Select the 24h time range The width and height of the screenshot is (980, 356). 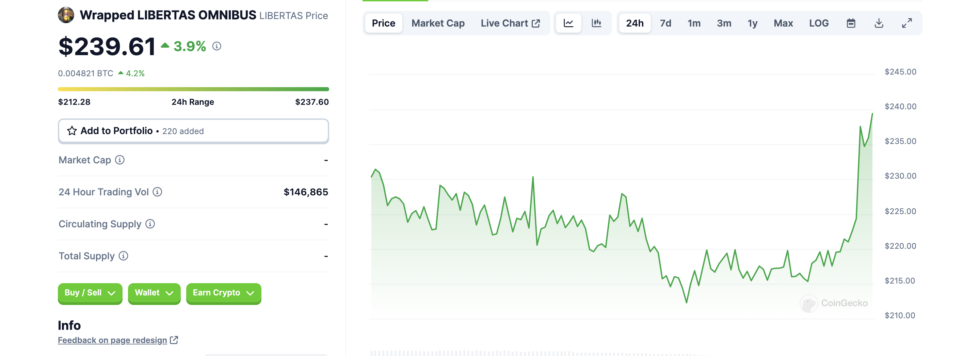(x=634, y=23)
